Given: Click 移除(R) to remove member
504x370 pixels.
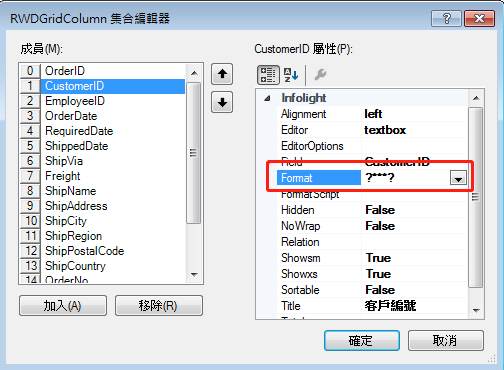Looking at the screenshot, I should tap(159, 305).
